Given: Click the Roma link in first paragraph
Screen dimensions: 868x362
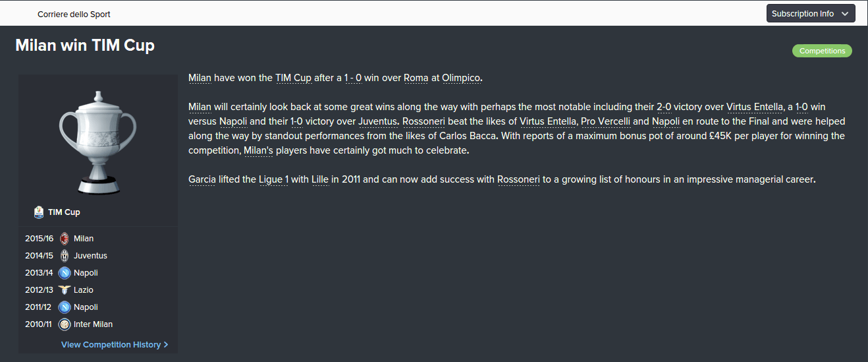Looking at the screenshot, I should coord(416,78).
